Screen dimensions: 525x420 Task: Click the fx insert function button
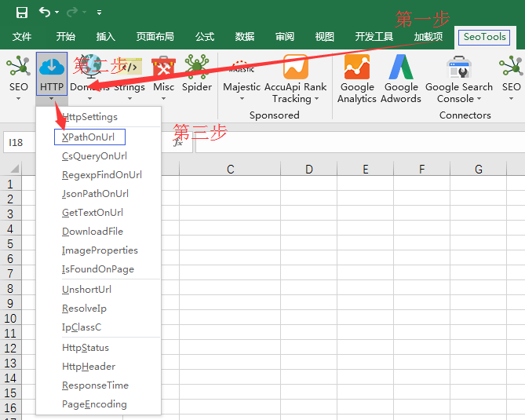coord(178,143)
